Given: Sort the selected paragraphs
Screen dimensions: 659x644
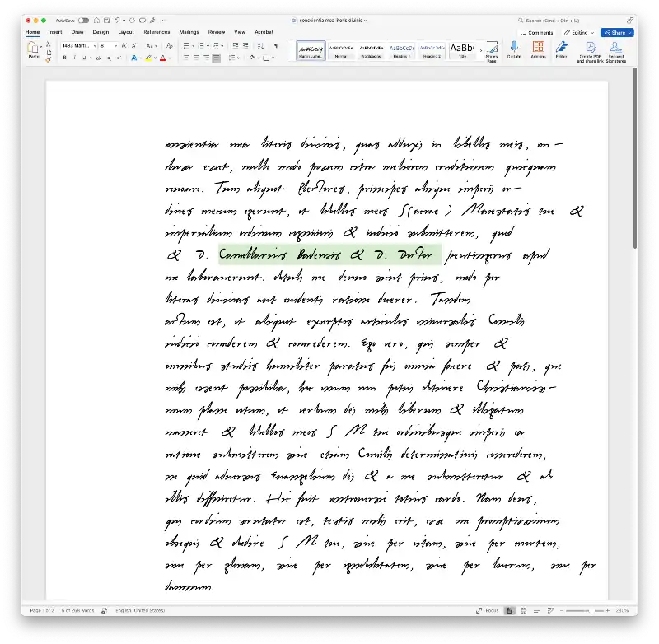Looking at the screenshot, I should (260, 45).
